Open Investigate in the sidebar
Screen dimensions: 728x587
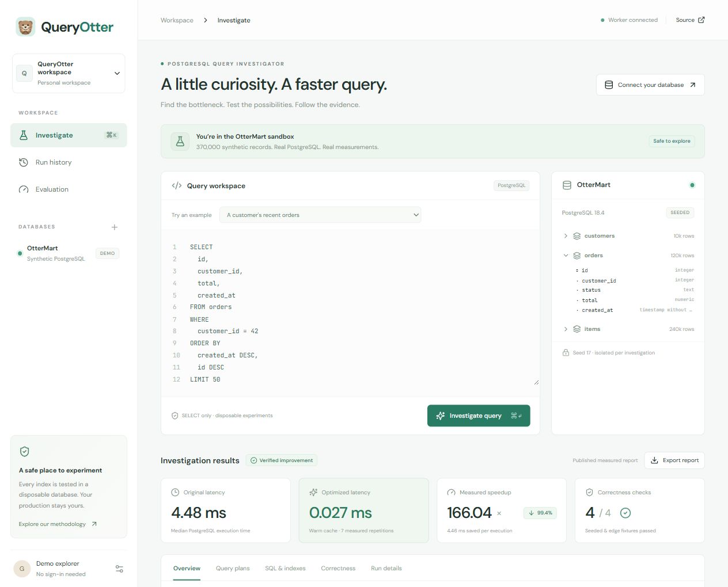pyautogui.click(x=69, y=135)
